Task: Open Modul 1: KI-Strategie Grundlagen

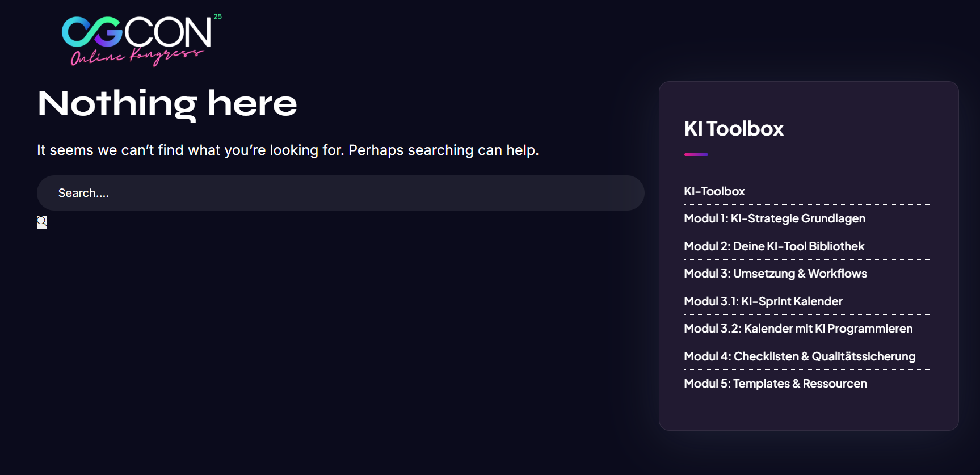Action: [774, 218]
